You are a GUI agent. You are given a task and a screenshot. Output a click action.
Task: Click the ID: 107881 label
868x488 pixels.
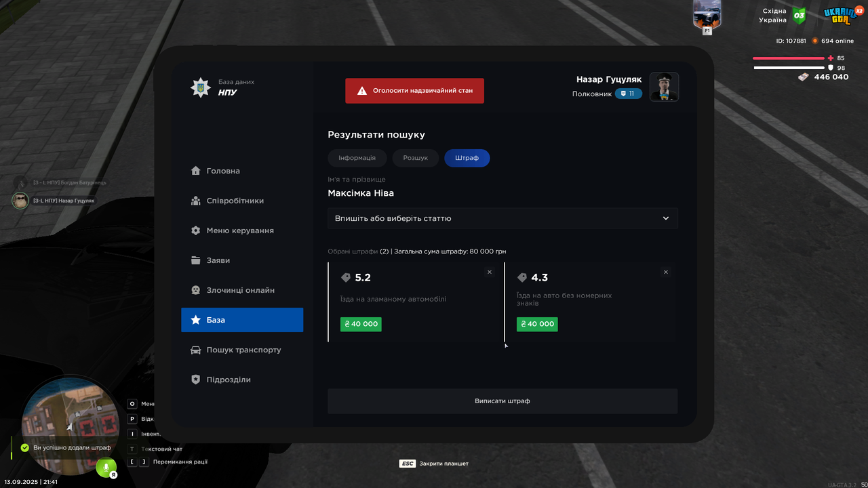791,41
